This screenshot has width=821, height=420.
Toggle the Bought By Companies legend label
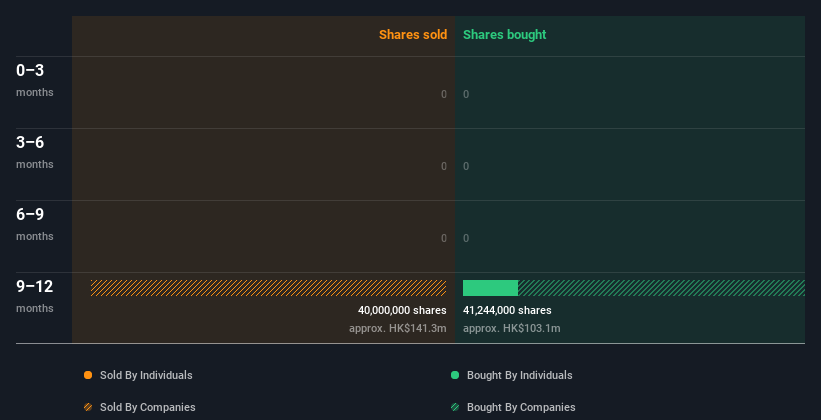click(x=521, y=407)
